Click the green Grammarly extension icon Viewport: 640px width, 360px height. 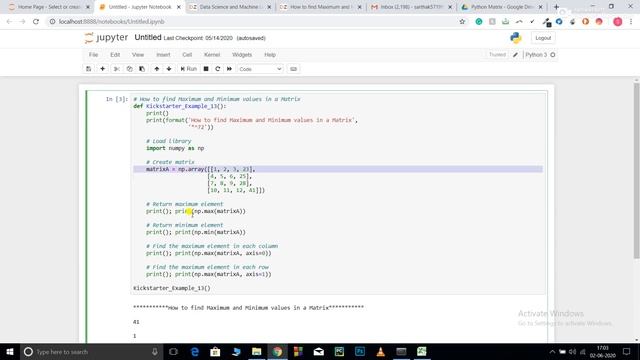point(479,22)
